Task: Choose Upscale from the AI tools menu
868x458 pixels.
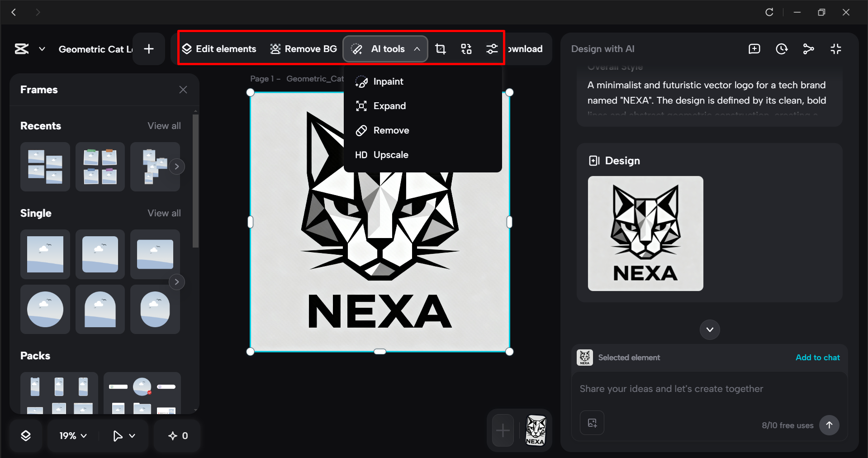Action: 391,154
